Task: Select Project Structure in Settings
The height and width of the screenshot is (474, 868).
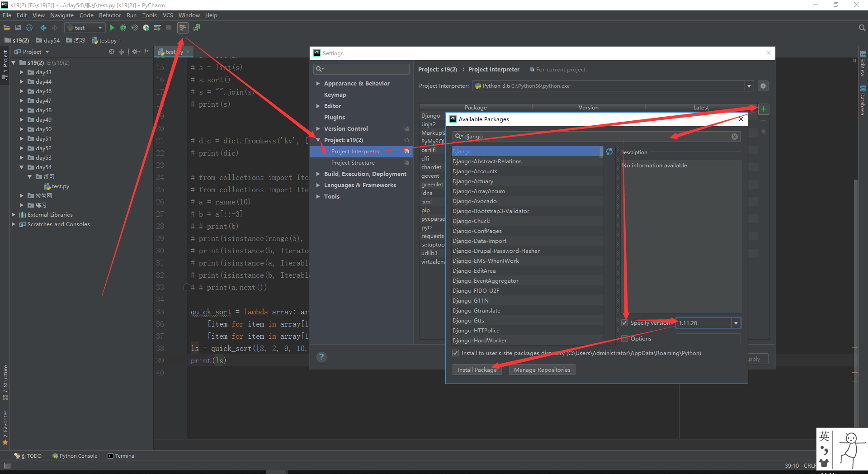Action: [x=353, y=163]
